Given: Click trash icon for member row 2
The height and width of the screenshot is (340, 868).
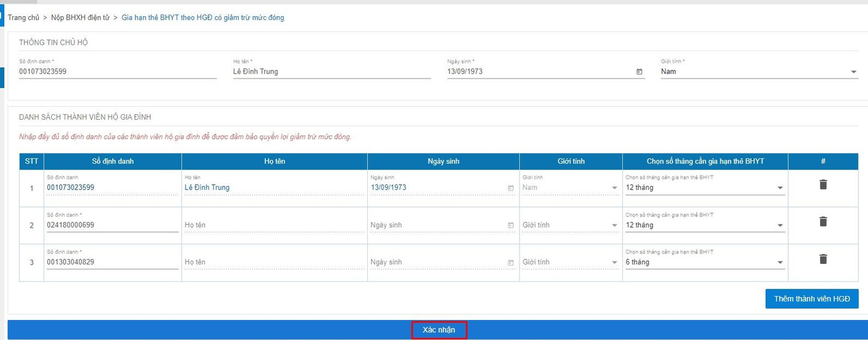Looking at the screenshot, I should [x=823, y=221].
